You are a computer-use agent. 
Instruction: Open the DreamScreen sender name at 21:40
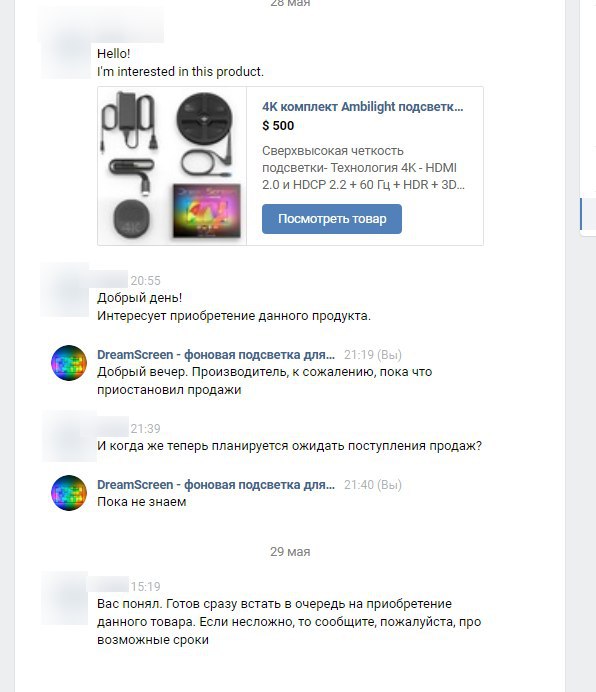click(x=216, y=485)
